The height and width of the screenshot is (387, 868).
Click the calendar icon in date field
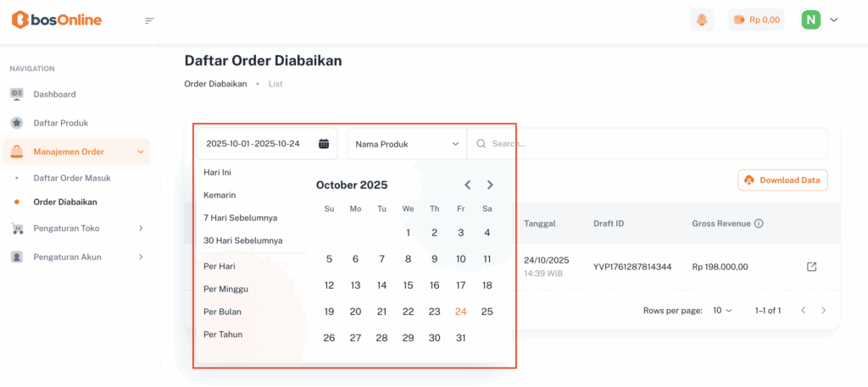324,144
